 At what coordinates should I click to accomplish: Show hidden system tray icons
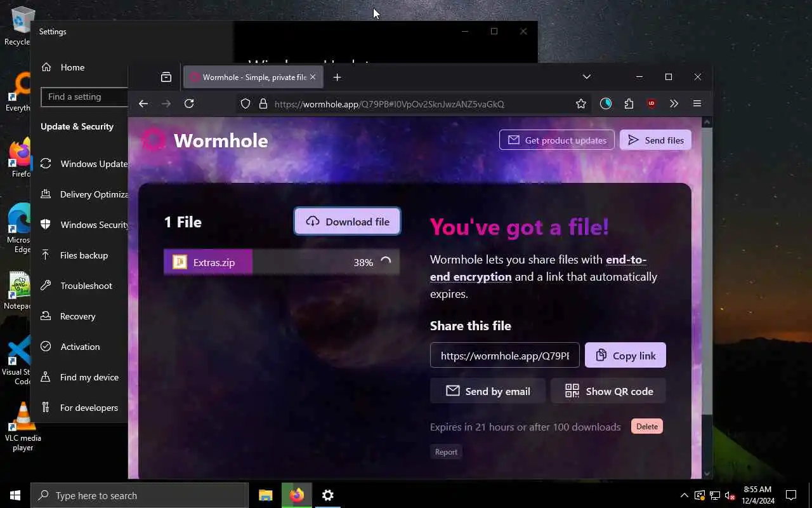click(x=684, y=495)
